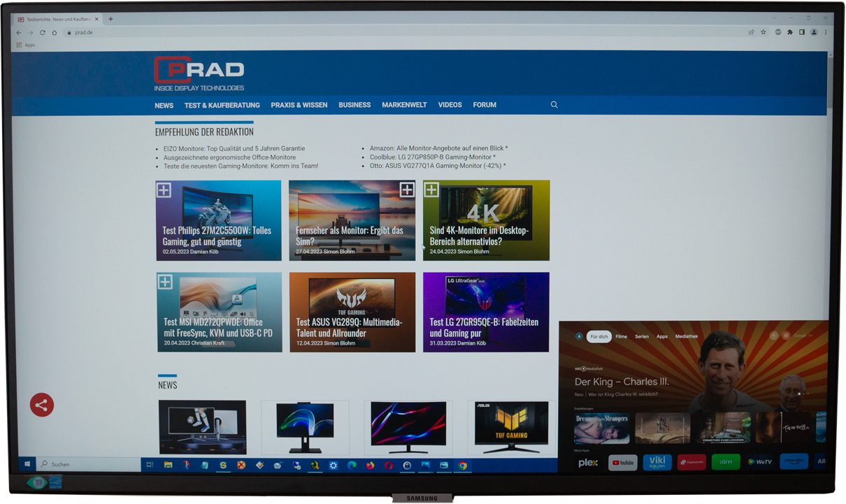Open the TEST & KAUFBERATUNG menu
The height and width of the screenshot is (504, 846).
click(222, 106)
